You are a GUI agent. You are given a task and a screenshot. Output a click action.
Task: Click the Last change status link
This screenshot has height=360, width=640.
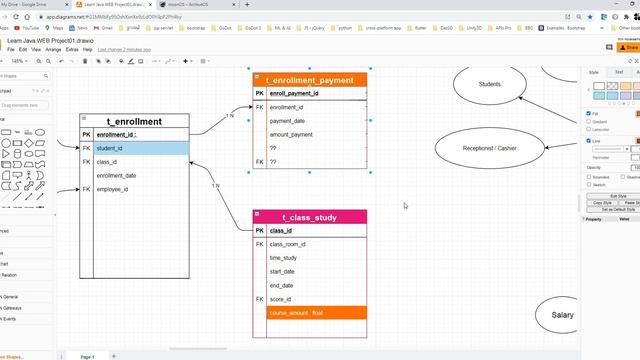coord(124,50)
